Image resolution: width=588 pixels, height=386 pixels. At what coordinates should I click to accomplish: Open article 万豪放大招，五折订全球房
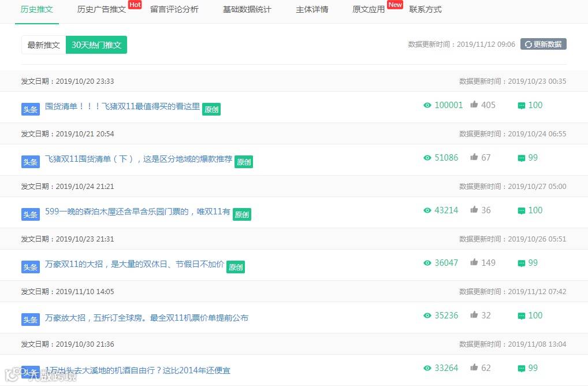[x=147, y=318]
